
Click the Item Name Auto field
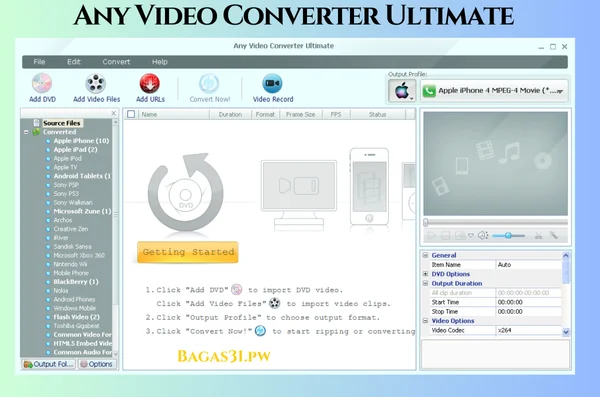[x=529, y=265]
